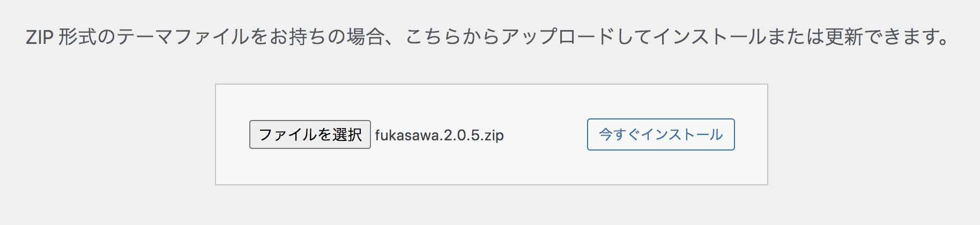Screen dimensions: 980x225
Task: Select a different theme file to upload
Action: point(310,134)
